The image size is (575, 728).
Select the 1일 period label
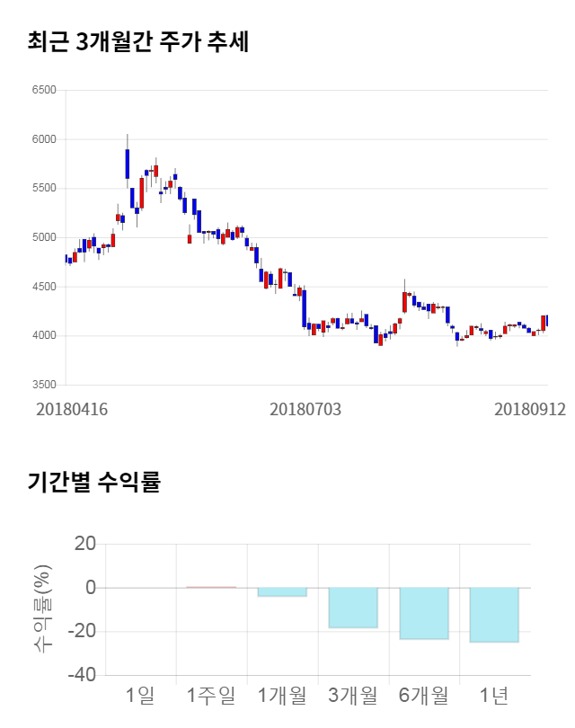tap(140, 695)
